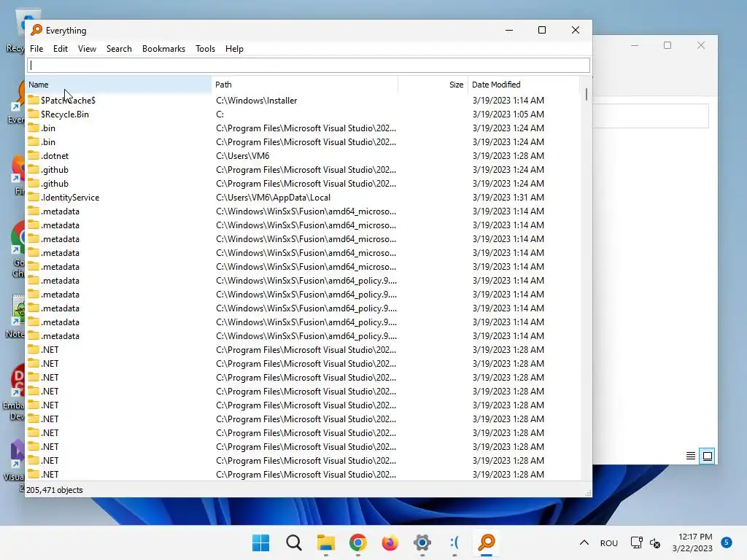The width and height of the screenshot is (747, 560).
Task: Open the Bookmarks menu
Action: tap(163, 49)
